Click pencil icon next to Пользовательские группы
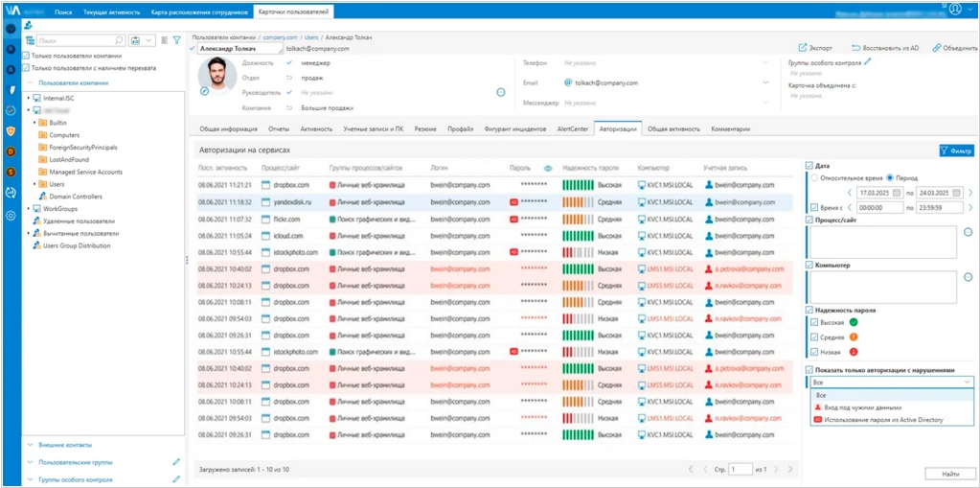Image resolution: width=980 pixels, height=488 pixels. point(176,461)
